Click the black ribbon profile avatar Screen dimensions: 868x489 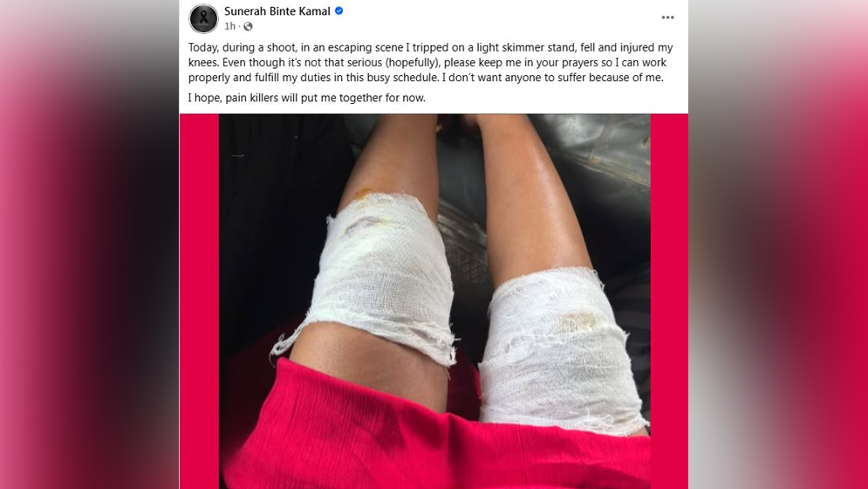tap(204, 18)
